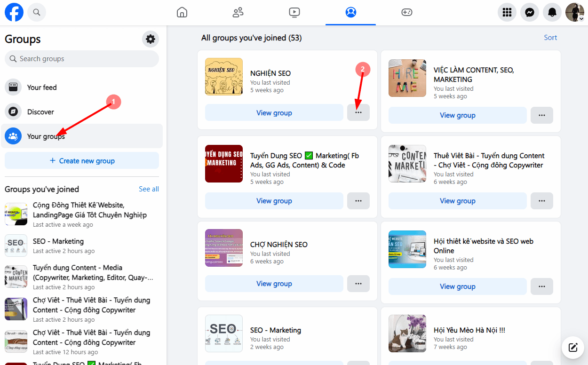Viewport: 588px width, 365px height.
Task: Open the Gaming tab icon
Action: pos(406,13)
